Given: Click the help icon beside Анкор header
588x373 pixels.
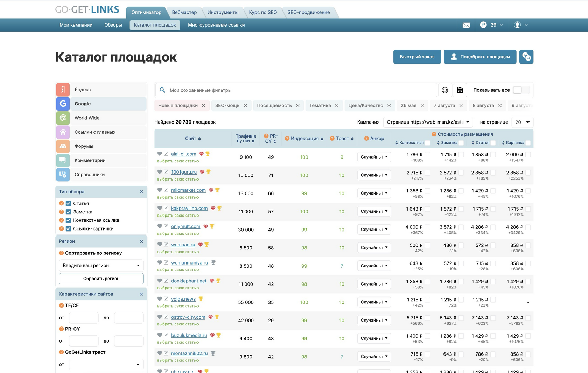Looking at the screenshot, I should point(366,139).
